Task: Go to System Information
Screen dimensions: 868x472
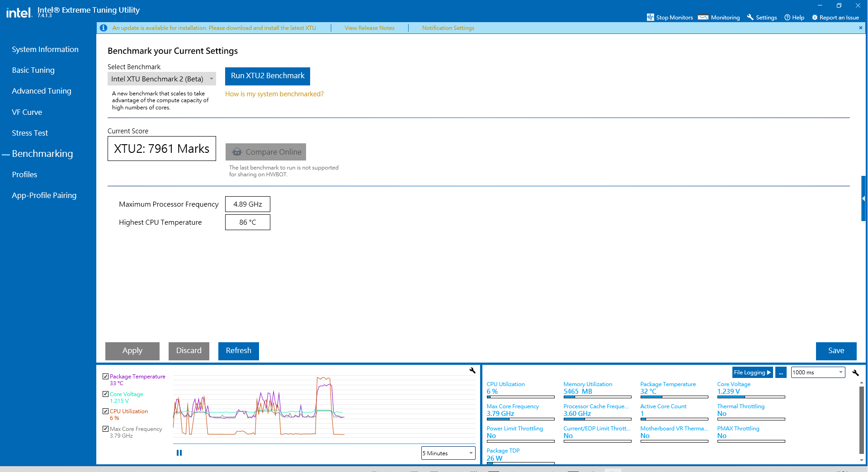Action: click(x=45, y=49)
